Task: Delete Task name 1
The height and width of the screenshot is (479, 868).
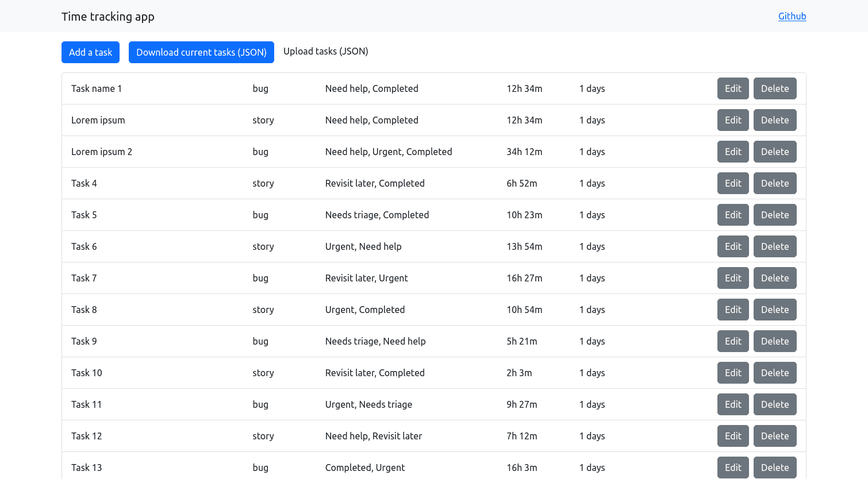Action: tap(774, 88)
